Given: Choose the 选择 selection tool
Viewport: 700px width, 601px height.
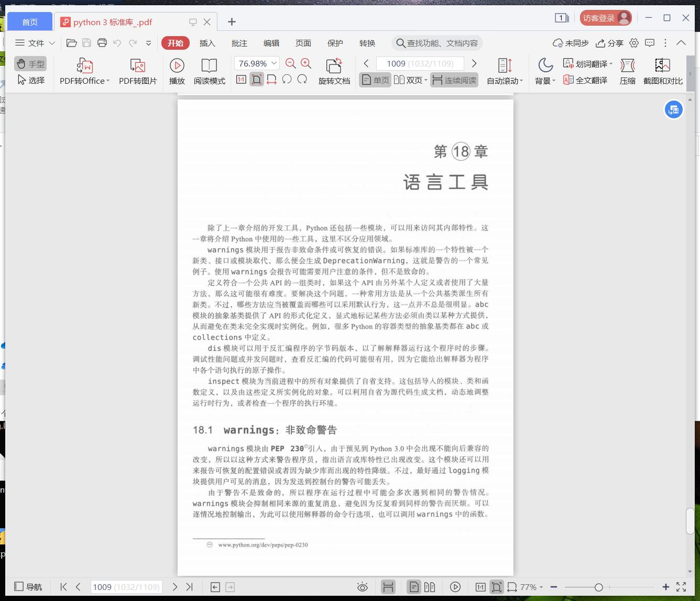Looking at the screenshot, I should coord(30,80).
